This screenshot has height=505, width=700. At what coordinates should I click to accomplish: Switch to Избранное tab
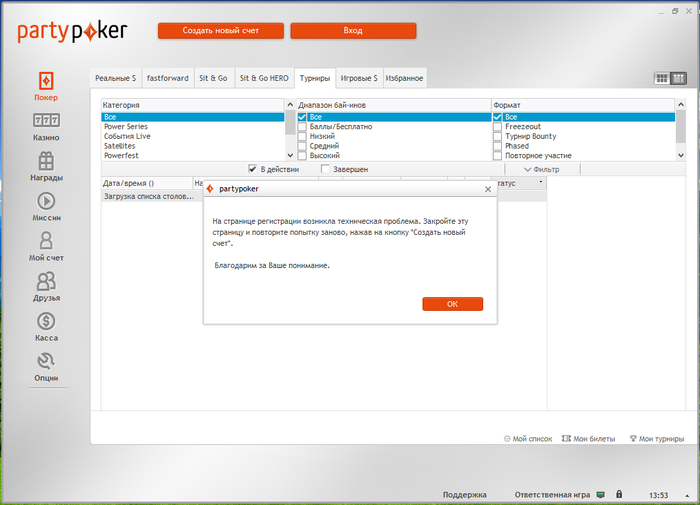click(x=404, y=78)
